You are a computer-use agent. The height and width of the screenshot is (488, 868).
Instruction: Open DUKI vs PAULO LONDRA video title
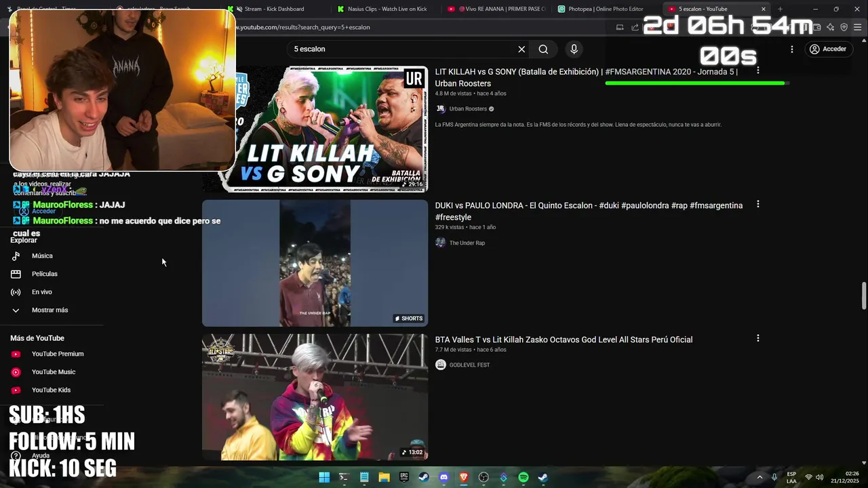589,211
